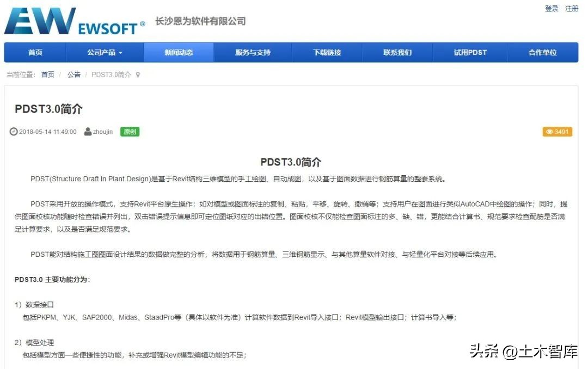
Task: Click the 联系我们 navigation item
Action: (x=398, y=52)
